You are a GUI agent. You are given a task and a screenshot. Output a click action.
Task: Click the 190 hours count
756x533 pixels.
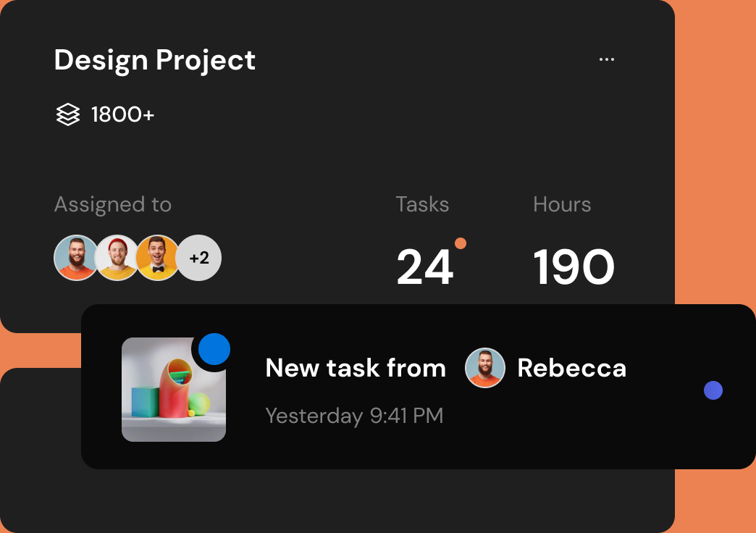(x=574, y=267)
